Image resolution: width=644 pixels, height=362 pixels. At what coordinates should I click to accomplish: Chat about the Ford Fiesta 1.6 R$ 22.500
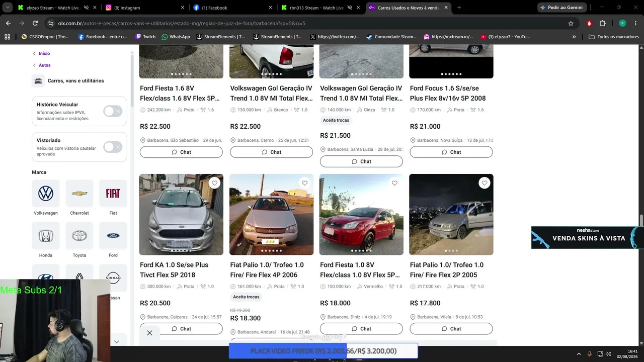point(181,152)
